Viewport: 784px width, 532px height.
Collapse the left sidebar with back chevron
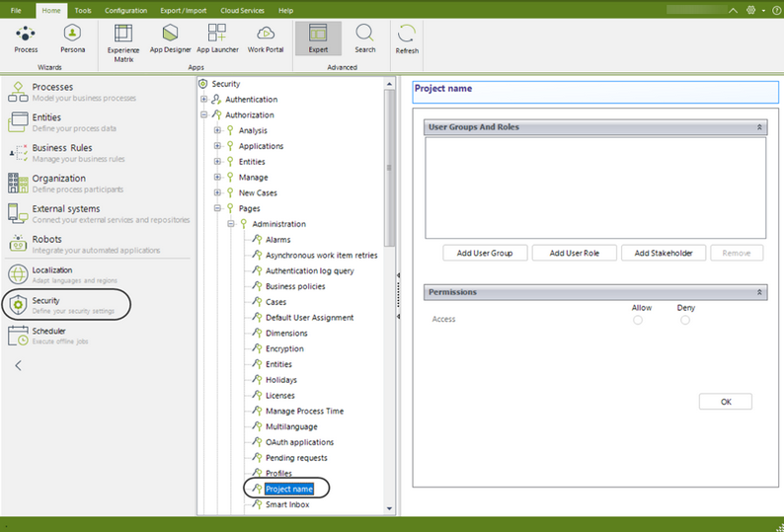point(18,365)
